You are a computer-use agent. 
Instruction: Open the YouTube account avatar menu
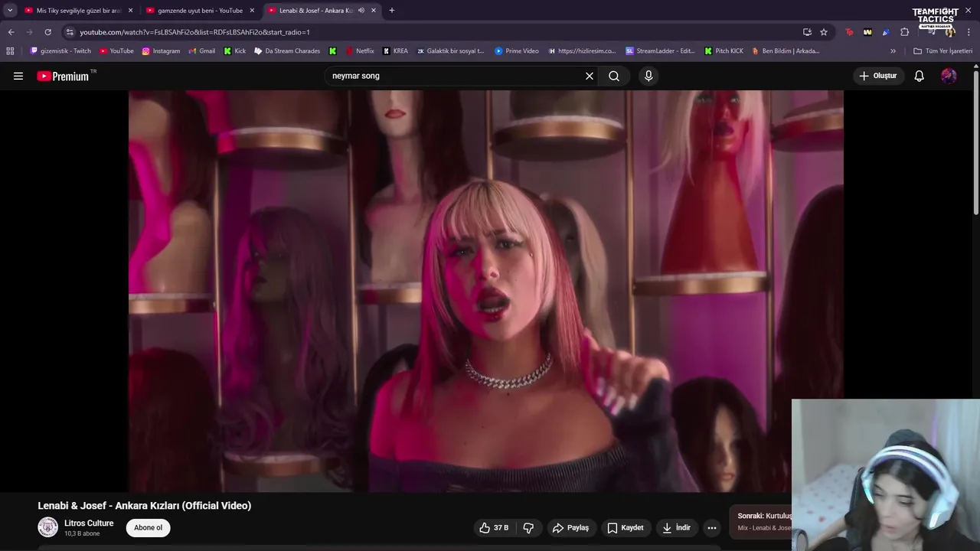tap(949, 76)
